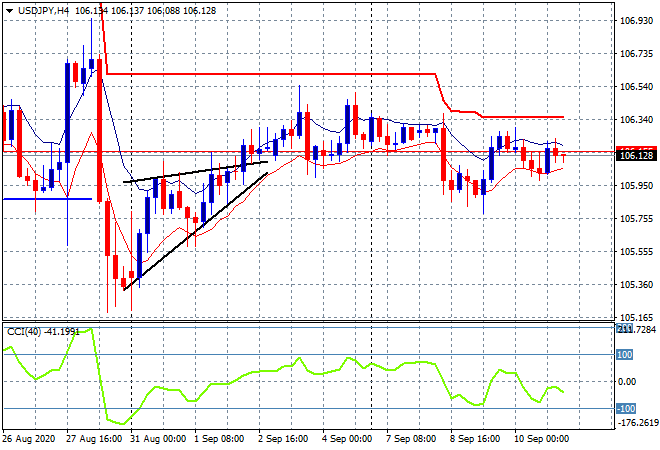The height and width of the screenshot is (450, 660).
Task: Click the 106.930 price scale label
Action: click(636, 21)
